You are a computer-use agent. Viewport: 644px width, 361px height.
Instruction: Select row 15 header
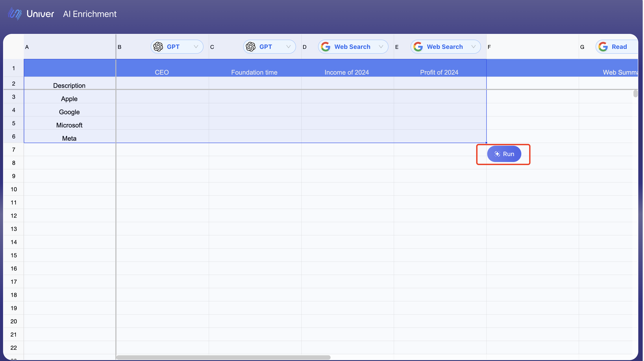[x=13, y=255]
